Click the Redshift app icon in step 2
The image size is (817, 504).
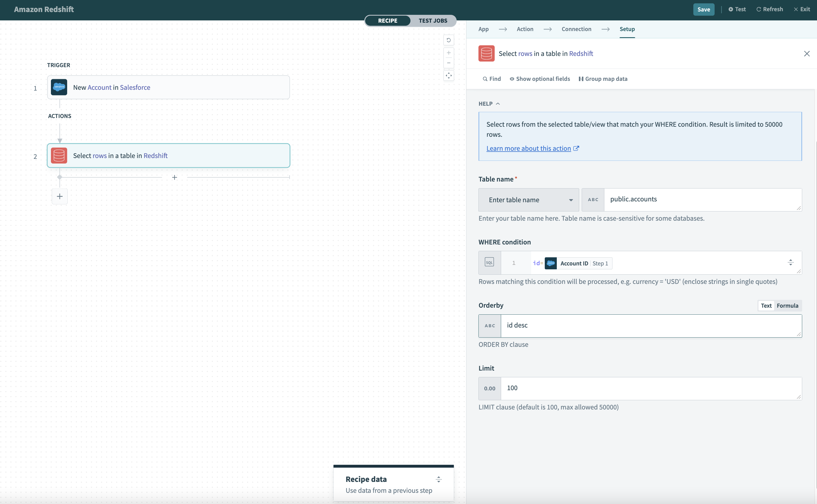[x=59, y=155]
